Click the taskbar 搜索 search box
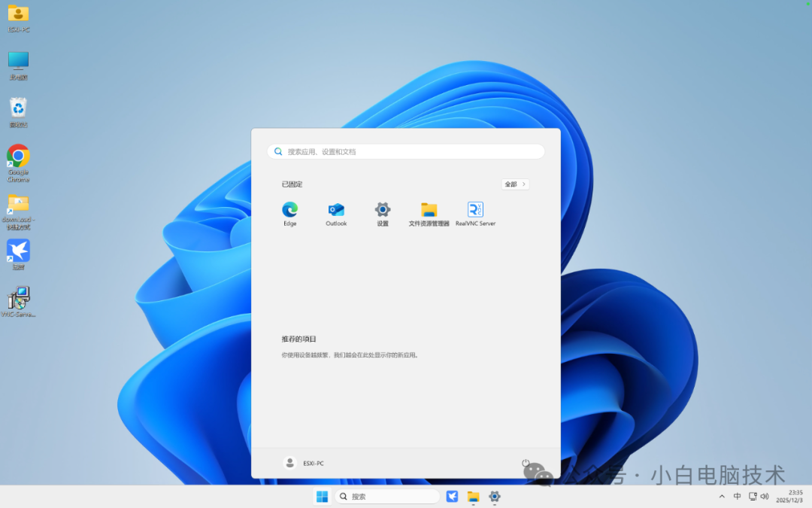812x508 pixels. point(387,497)
